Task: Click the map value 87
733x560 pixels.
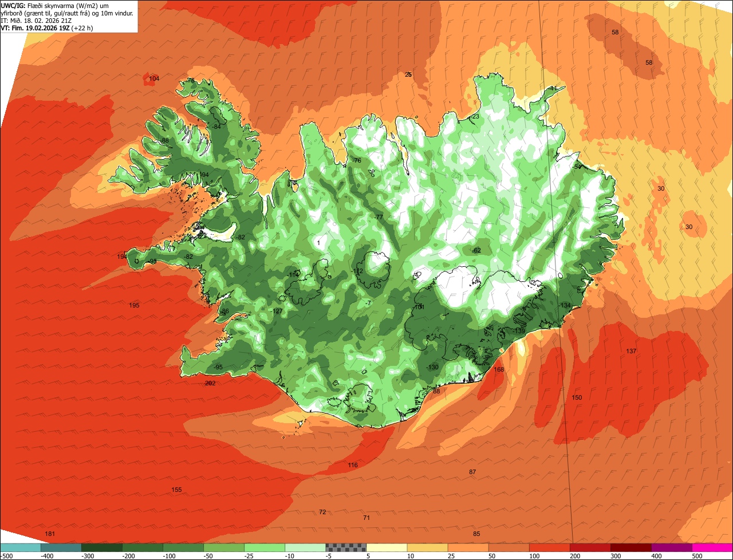Action: [472, 472]
